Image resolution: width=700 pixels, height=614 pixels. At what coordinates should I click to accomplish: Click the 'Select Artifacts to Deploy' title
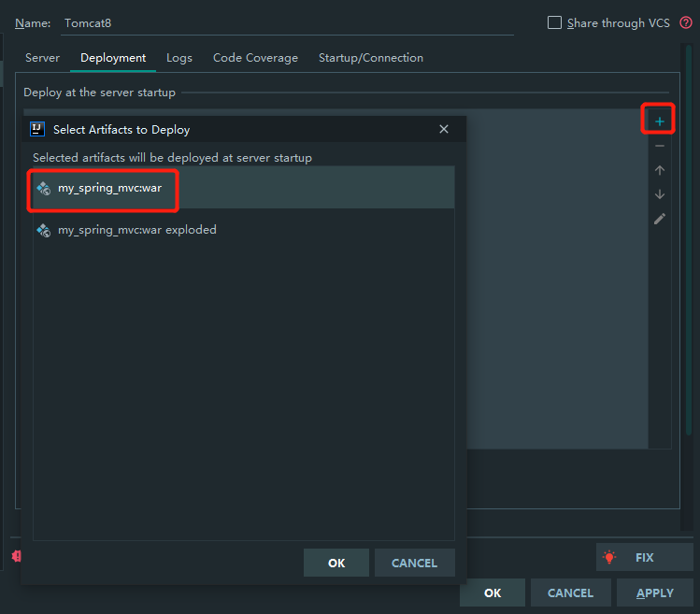[121, 130]
